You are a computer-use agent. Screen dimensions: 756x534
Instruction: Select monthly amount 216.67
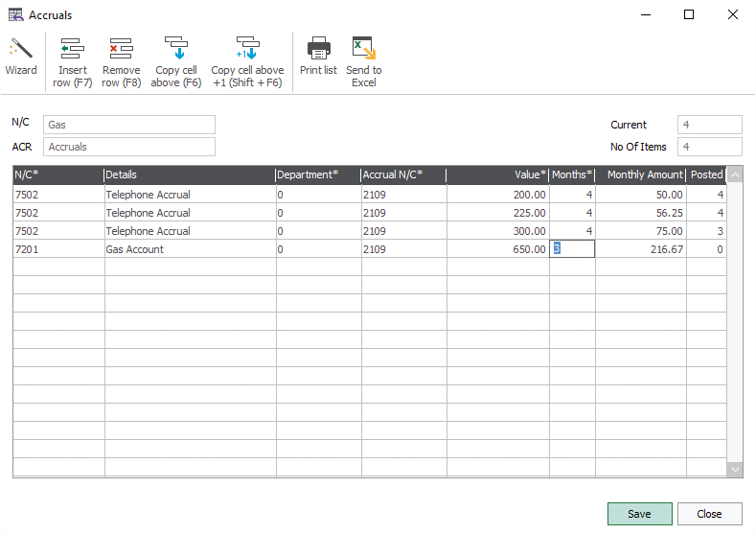[641, 249]
